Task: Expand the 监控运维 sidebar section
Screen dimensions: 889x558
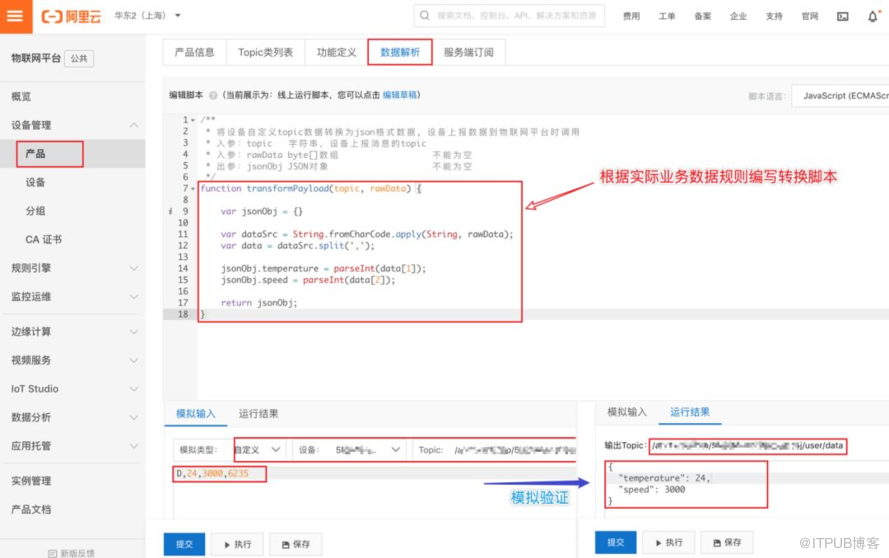Action: coord(73,296)
